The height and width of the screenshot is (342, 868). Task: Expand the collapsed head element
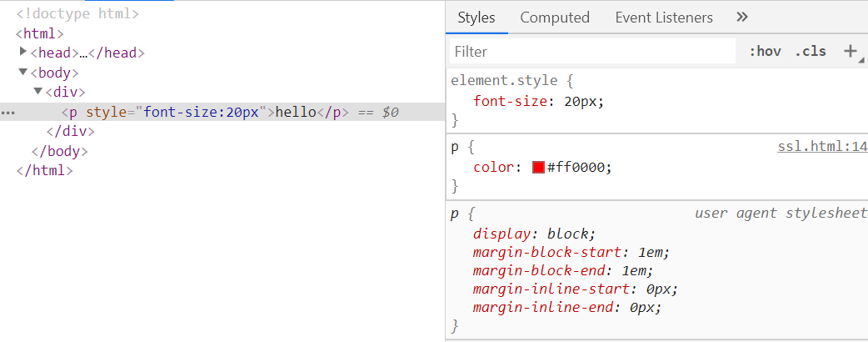23,52
